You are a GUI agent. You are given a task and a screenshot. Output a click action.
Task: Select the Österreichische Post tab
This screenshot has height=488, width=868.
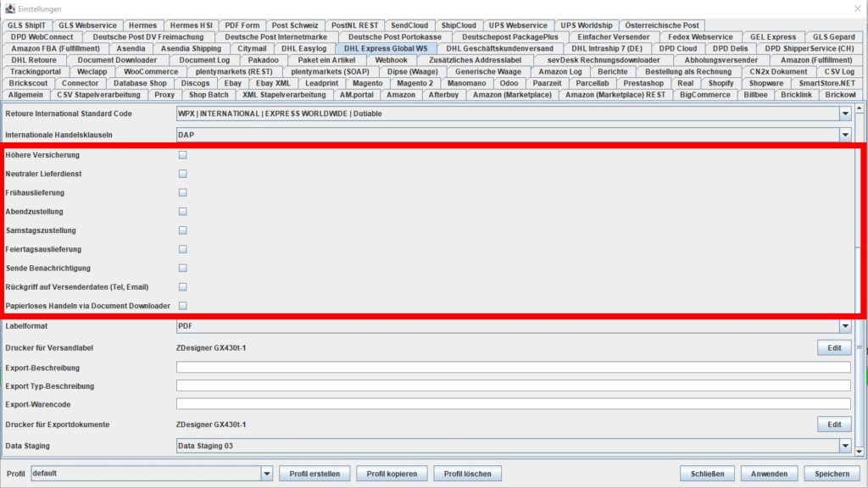point(661,25)
